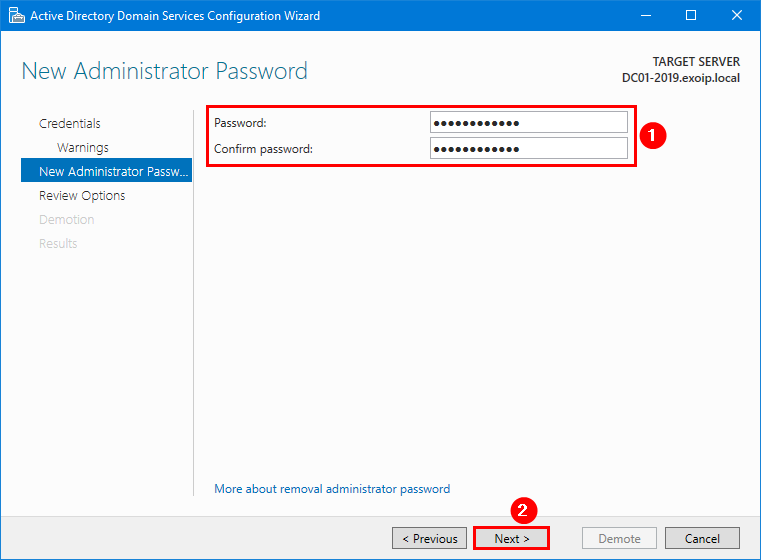Close the wizard with the X button
The width and height of the screenshot is (761, 560).
(737, 15)
